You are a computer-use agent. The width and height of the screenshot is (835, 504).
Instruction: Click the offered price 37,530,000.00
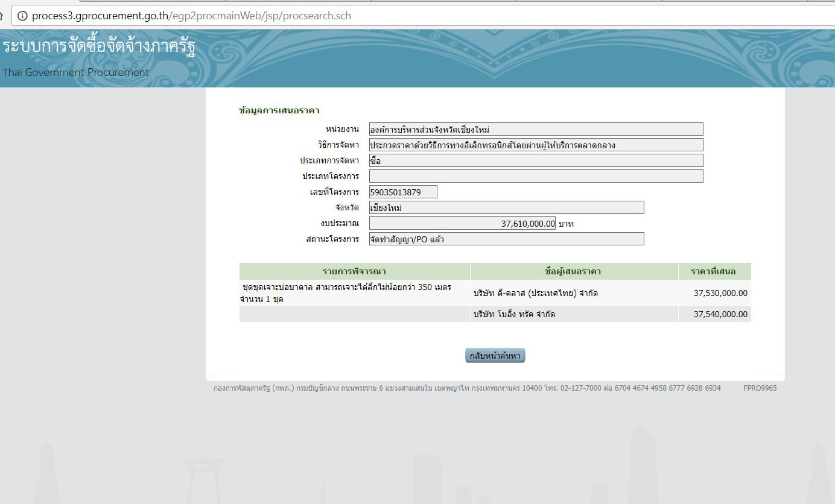720,294
